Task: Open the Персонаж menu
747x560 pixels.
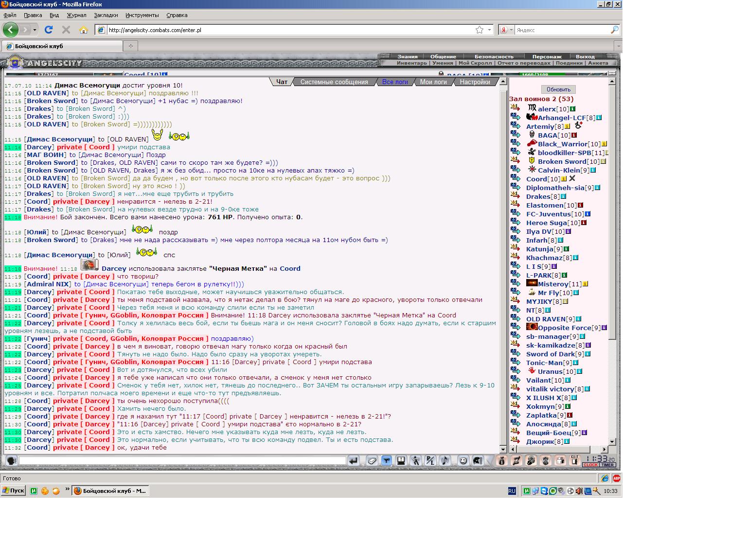Action: (x=547, y=56)
